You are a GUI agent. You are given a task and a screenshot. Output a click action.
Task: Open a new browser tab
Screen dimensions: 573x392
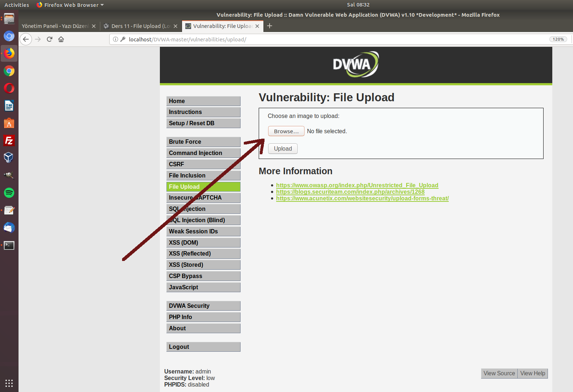coord(270,26)
